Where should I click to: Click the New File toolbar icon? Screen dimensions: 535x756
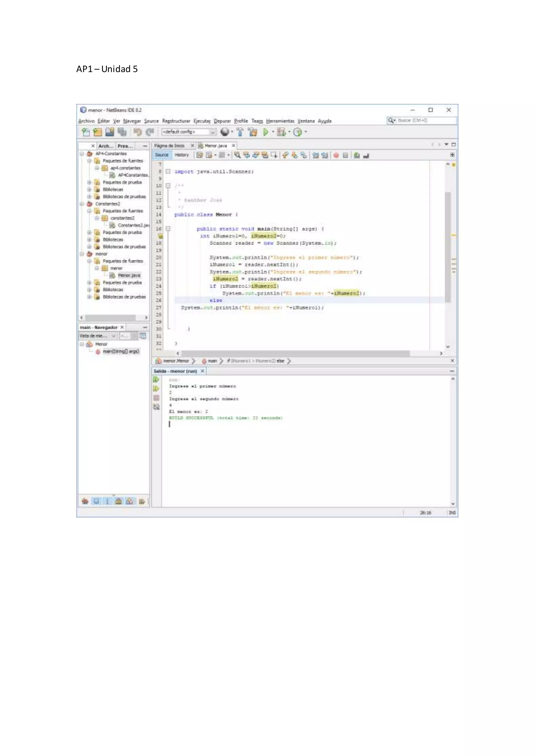[85, 132]
